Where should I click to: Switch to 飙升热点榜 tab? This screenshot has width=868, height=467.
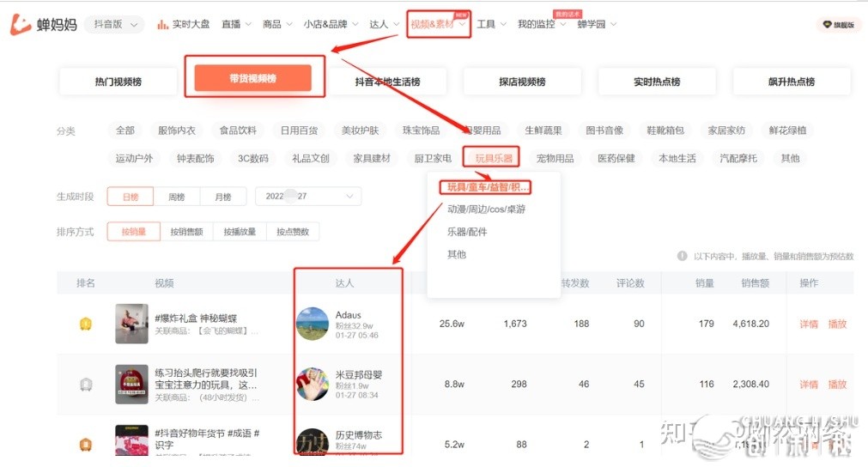coord(791,82)
